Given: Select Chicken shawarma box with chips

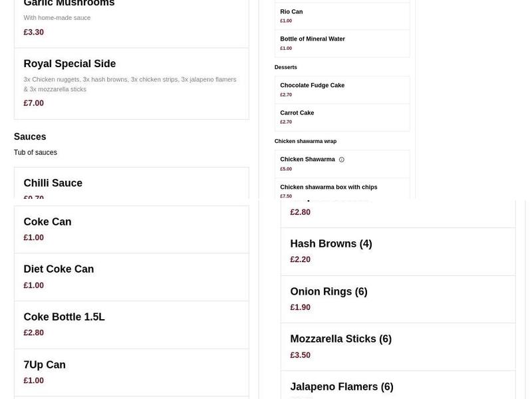Looking at the screenshot, I should coord(342,188).
